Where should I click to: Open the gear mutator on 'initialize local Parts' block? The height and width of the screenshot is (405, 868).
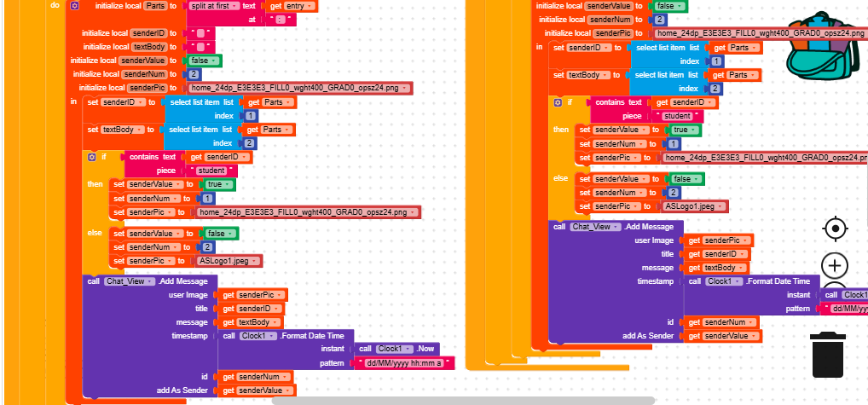coord(74,6)
